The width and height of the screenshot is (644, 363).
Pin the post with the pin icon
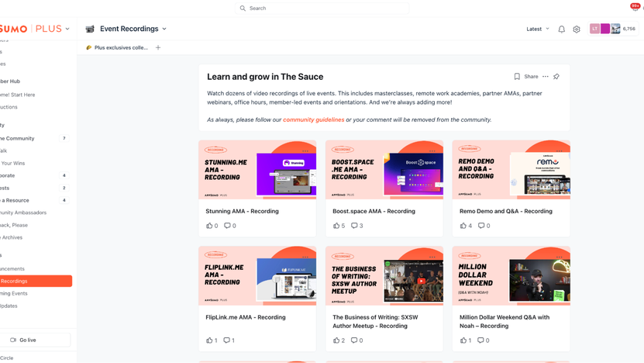click(556, 77)
